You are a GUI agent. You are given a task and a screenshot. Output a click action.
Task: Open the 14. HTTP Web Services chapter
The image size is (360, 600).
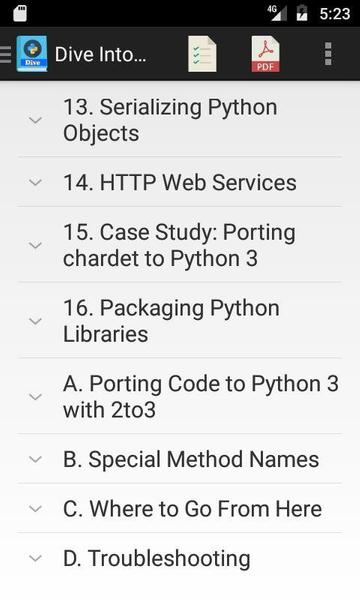180,182
